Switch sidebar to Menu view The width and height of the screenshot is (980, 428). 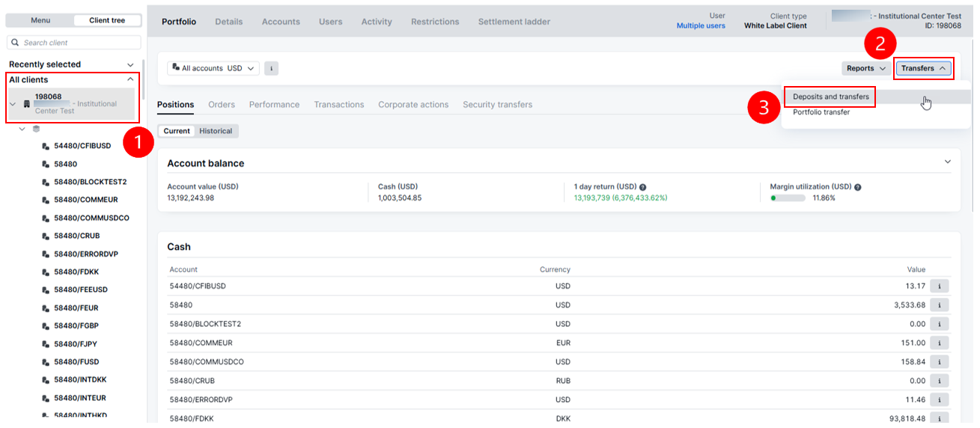click(x=40, y=20)
